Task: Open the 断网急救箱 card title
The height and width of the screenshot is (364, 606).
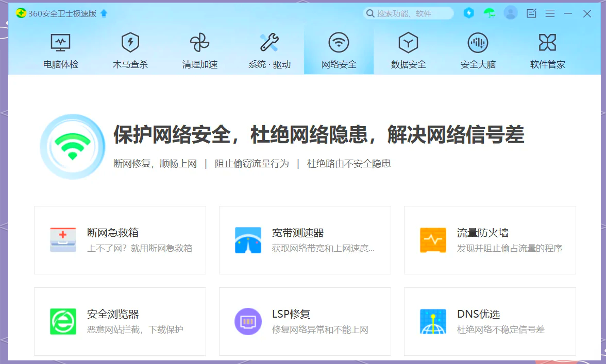Action: point(113,233)
